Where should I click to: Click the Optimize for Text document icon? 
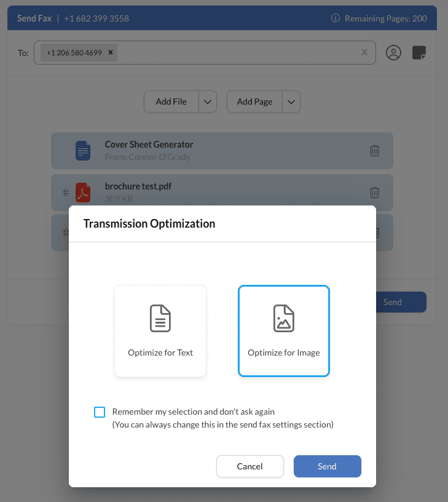pyautogui.click(x=160, y=318)
